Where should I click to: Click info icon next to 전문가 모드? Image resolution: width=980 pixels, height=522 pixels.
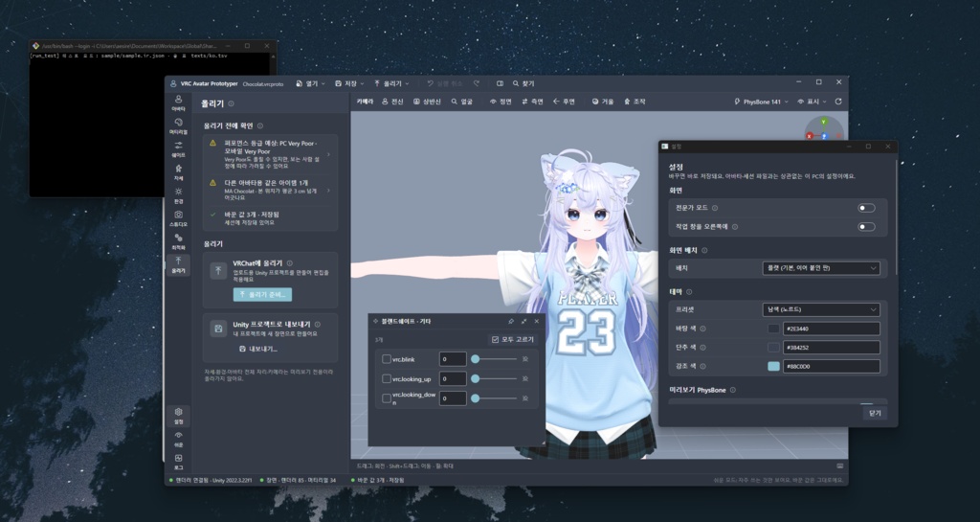pos(715,208)
